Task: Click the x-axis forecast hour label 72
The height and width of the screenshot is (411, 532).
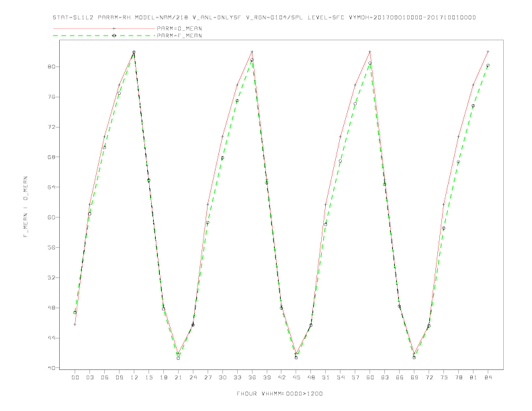Action: (429, 377)
